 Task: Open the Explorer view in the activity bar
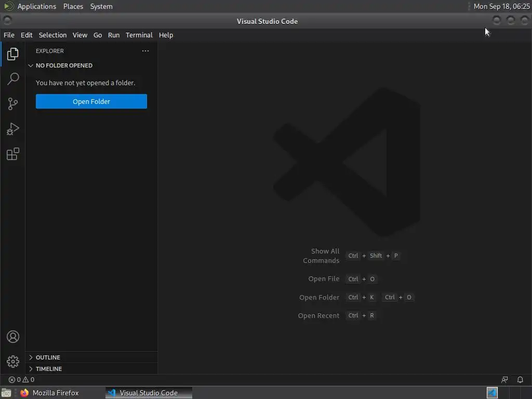pyautogui.click(x=12, y=54)
